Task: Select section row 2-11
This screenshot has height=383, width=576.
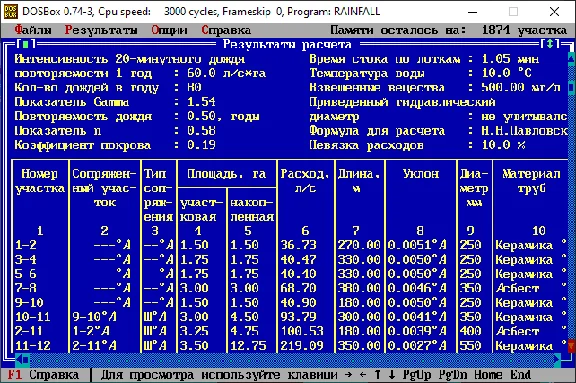Action: 291,331
